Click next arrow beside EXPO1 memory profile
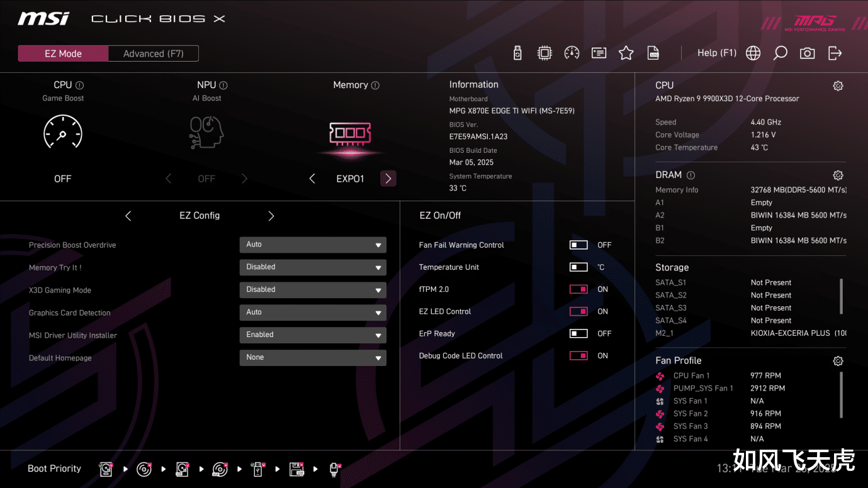This screenshot has height=488, width=868. click(x=388, y=179)
